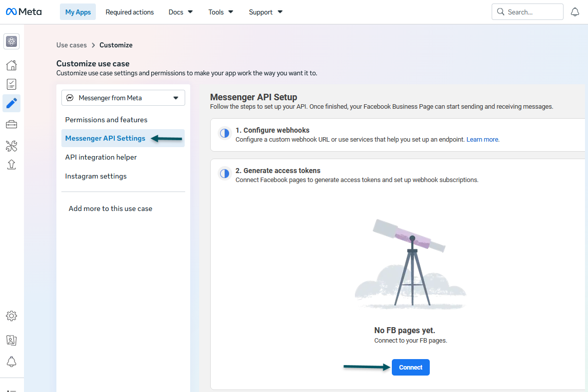This screenshot has width=588, height=392.
Task: Click the upload publish icon in sidebar
Action: pyautogui.click(x=11, y=165)
